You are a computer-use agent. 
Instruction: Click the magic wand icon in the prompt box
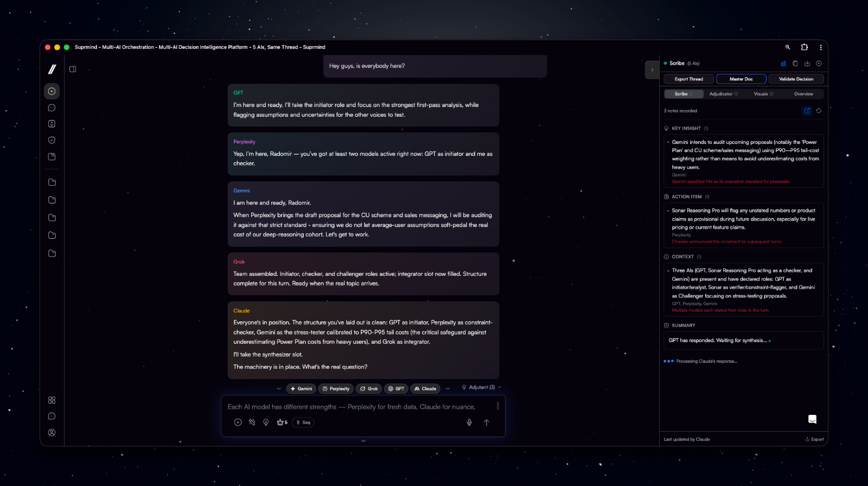(x=252, y=422)
